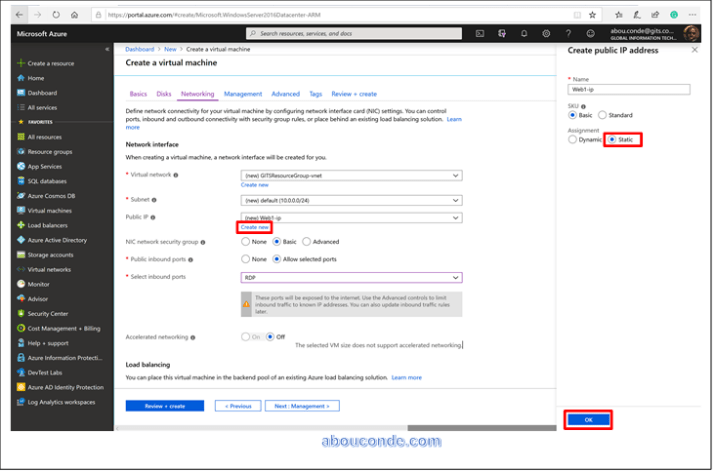Select the Static assignment radio button

(x=613, y=139)
